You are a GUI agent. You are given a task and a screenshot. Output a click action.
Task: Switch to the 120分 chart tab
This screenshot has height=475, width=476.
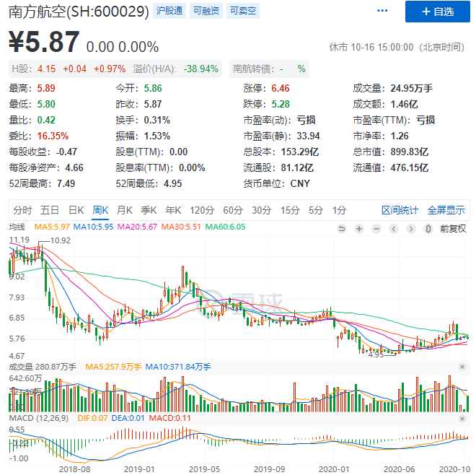coord(202,210)
